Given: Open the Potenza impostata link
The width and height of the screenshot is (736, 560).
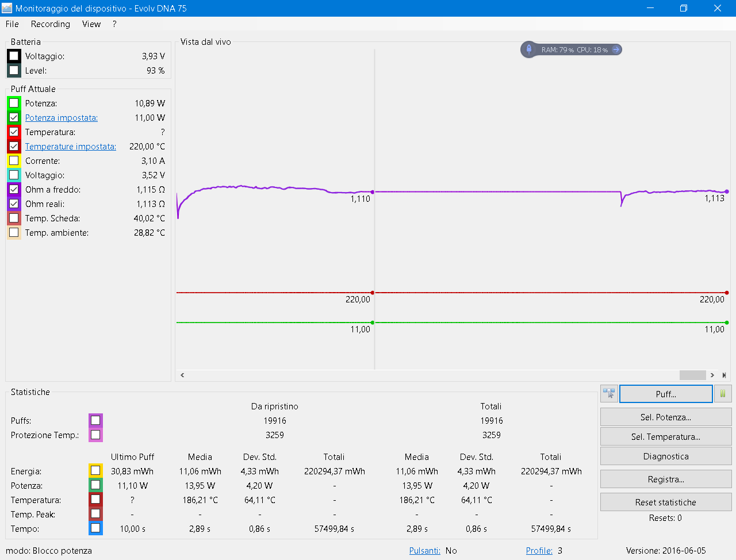Looking at the screenshot, I should (61, 118).
